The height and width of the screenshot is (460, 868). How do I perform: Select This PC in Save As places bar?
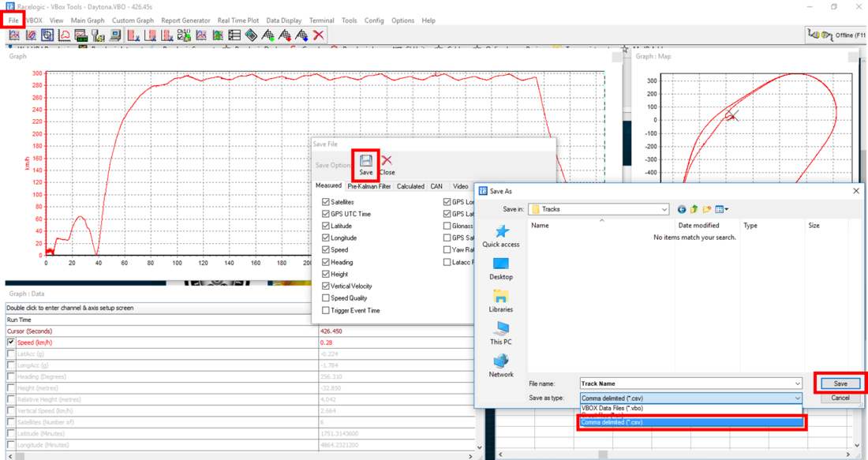[501, 333]
